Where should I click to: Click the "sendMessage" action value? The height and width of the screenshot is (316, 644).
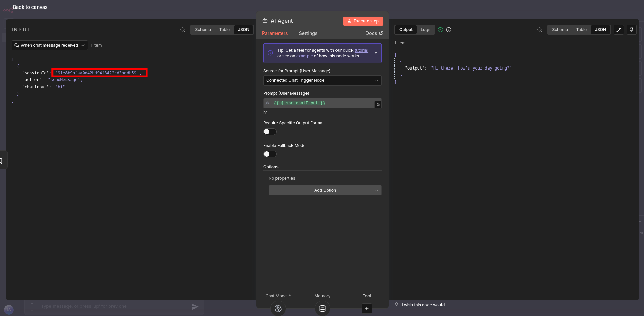pyautogui.click(x=64, y=80)
